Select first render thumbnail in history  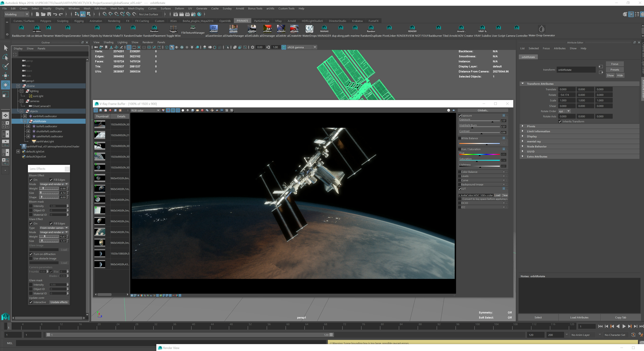[x=99, y=124]
